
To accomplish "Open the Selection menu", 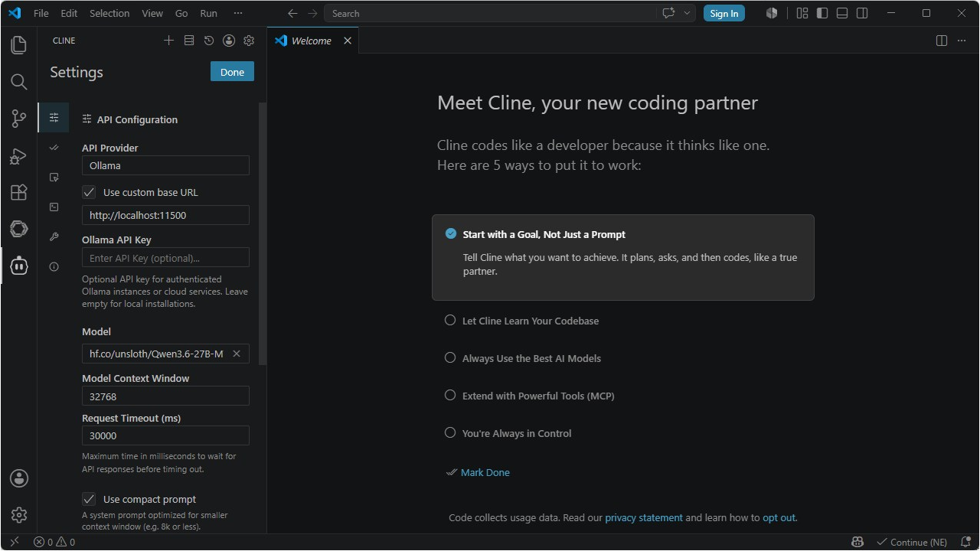I will coord(109,13).
